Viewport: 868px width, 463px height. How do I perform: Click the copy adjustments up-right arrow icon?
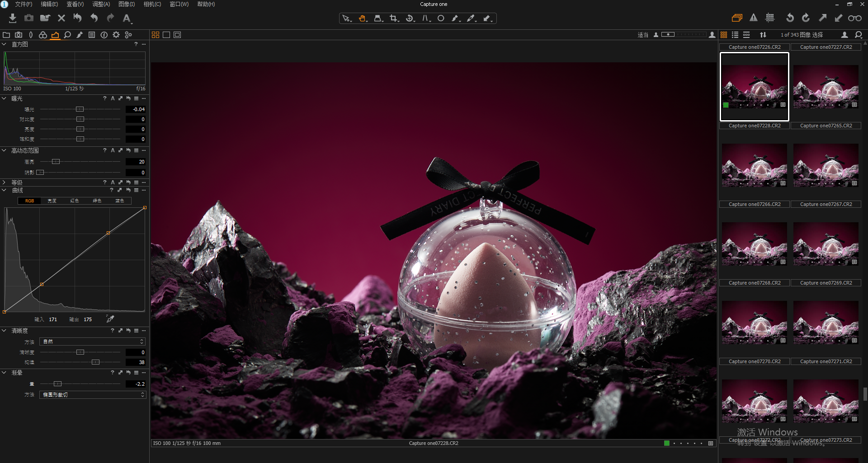822,18
